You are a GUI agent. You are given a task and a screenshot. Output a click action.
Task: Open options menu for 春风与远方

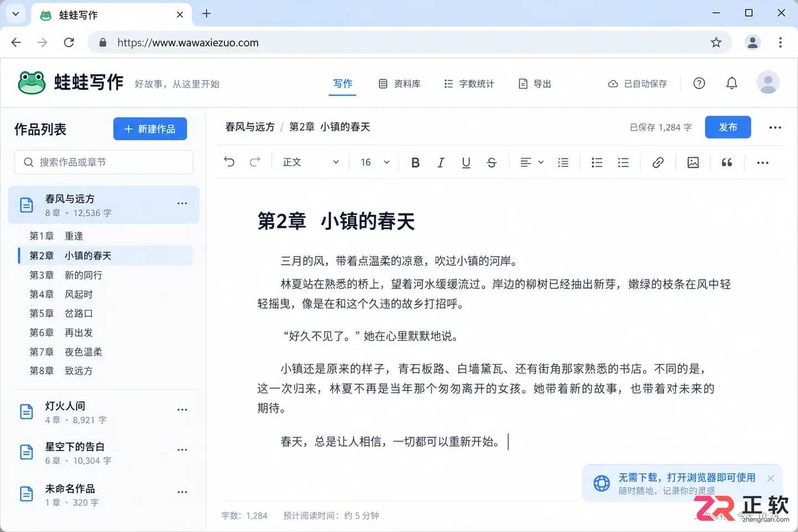pos(182,203)
